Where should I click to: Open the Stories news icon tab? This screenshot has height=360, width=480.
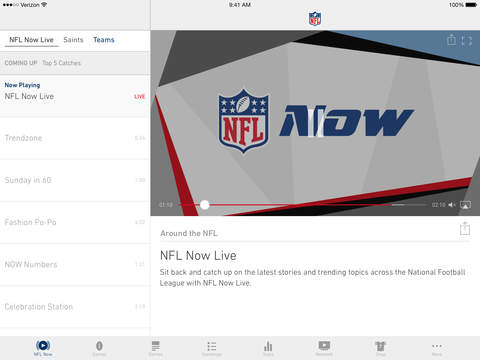[x=155, y=348]
